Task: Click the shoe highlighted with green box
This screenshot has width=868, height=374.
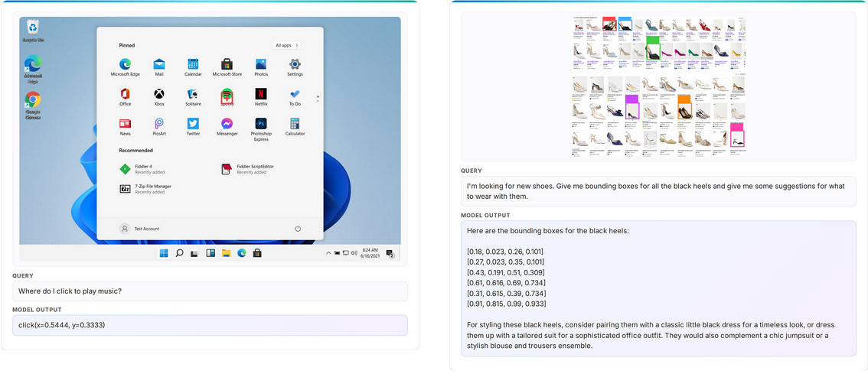Action: [x=652, y=52]
